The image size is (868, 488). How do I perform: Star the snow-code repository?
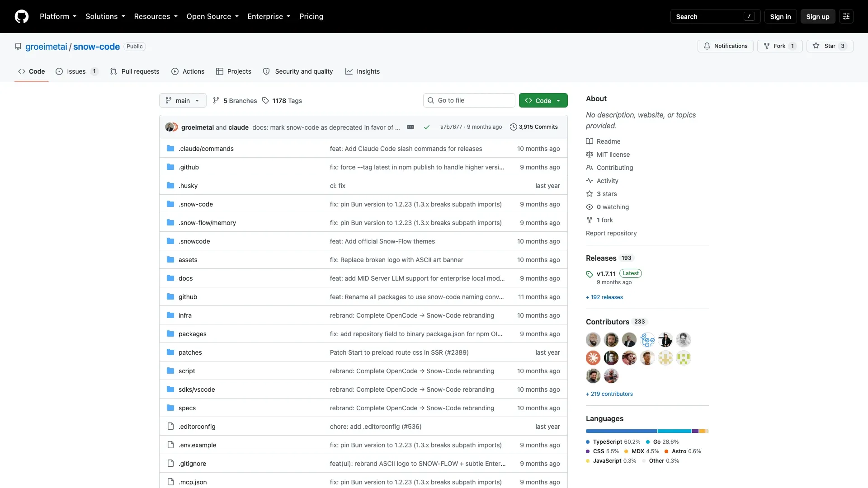(830, 46)
